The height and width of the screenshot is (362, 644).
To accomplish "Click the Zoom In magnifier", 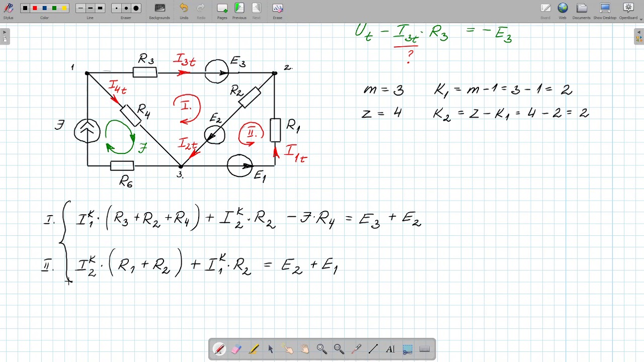I will click(x=322, y=349).
